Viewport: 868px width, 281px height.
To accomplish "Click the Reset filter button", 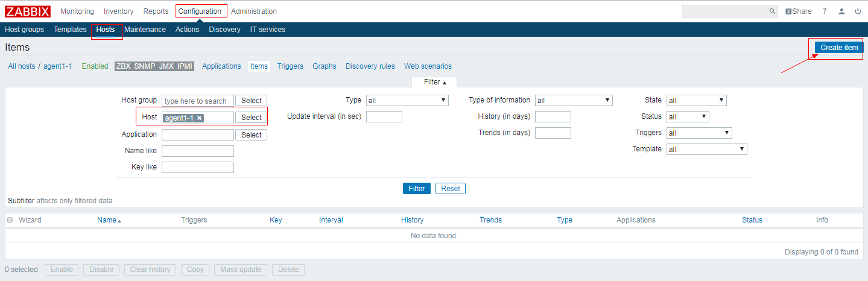I will click(451, 189).
